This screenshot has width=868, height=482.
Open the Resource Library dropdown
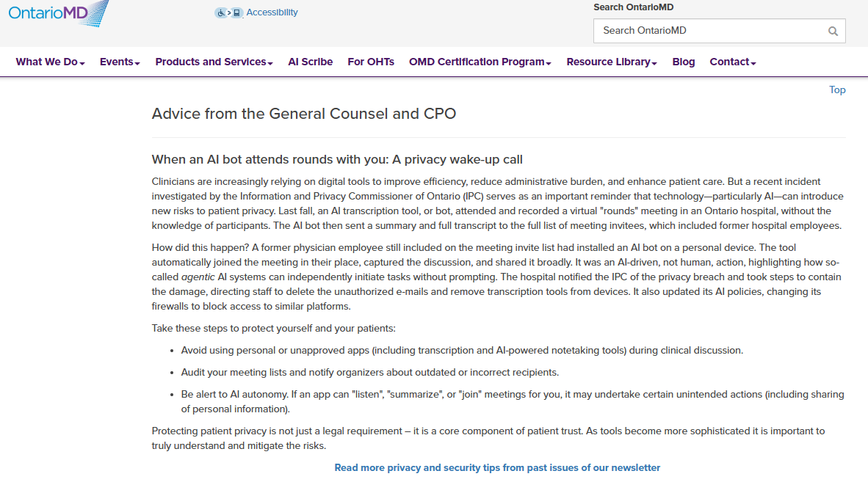click(x=611, y=62)
